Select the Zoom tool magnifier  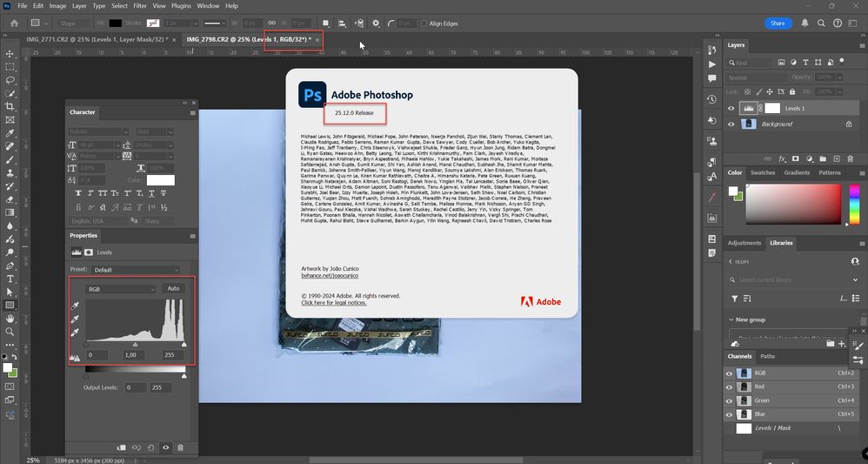[10, 332]
